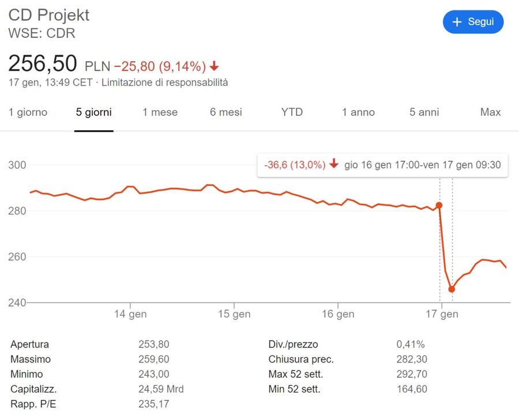This screenshot has width=519, height=420.
Task: Open the 1 anno chart view
Action: [358, 112]
